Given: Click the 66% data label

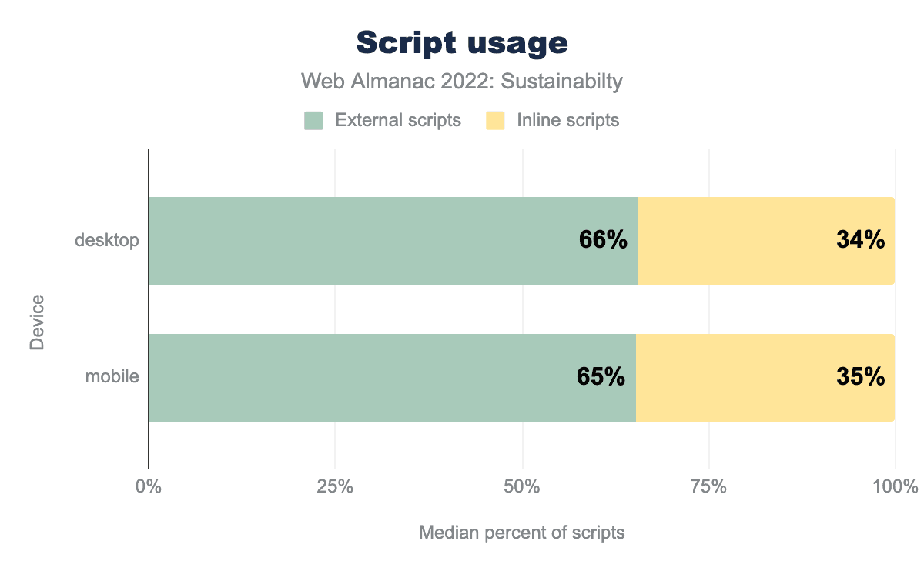Looking at the screenshot, I should tap(603, 241).
